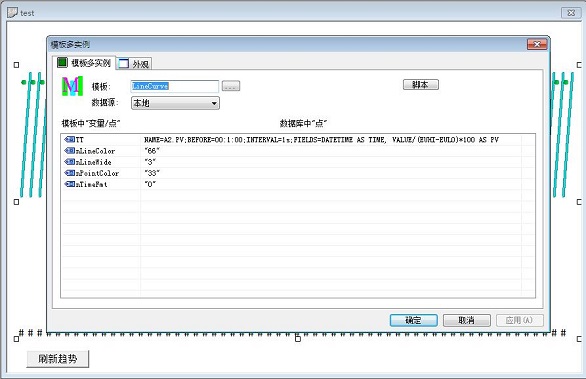
Task: Close the 模板多实例 dialog
Action: click(x=537, y=44)
